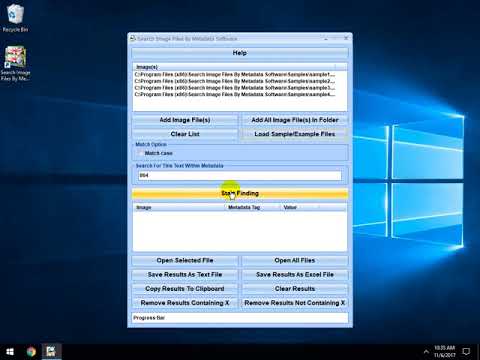480x360 pixels.
Task: Select the sample1 file row in list
Action: pyautogui.click(x=235, y=75)
